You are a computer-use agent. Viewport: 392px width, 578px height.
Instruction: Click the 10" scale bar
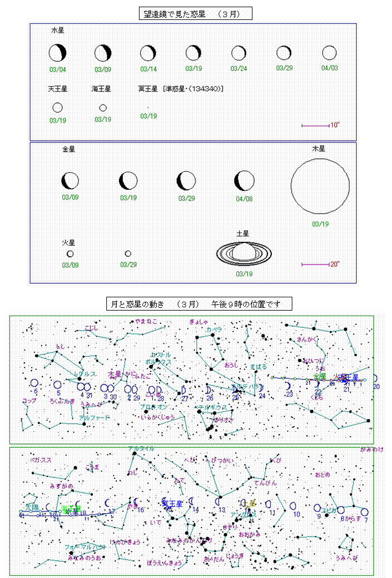[316, 126]
